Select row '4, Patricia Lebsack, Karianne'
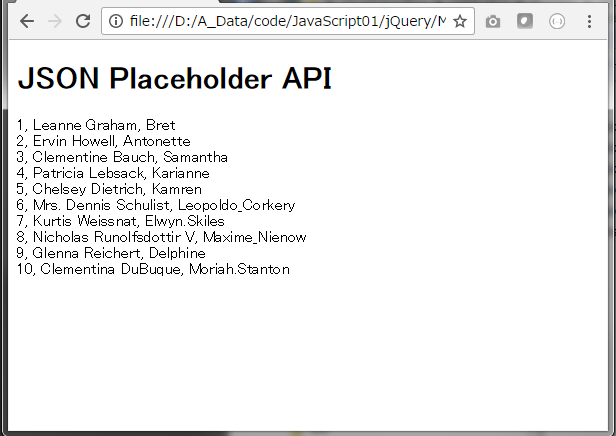The height and width of the screenshot is (436, 616). [113, 173]
